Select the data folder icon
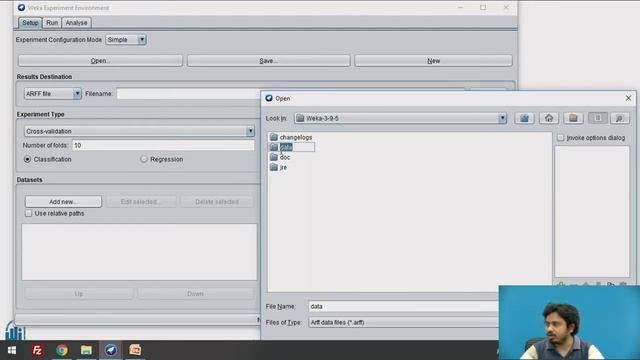 pos(274,147)
